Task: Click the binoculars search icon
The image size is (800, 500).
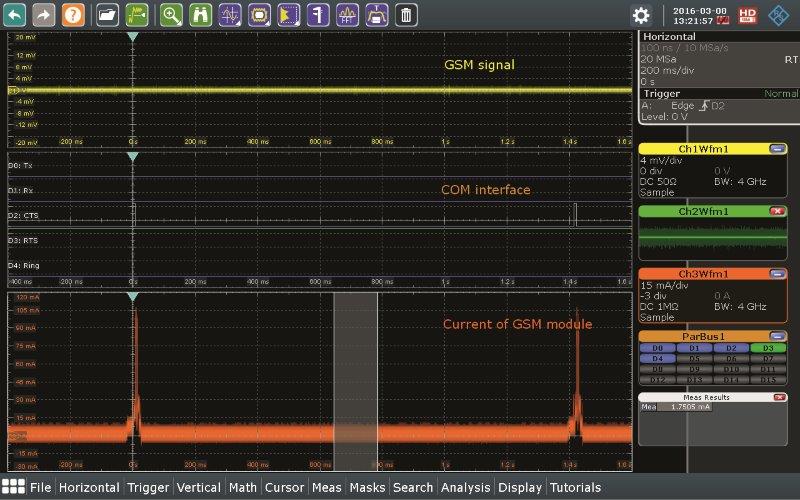Action: 200,14
